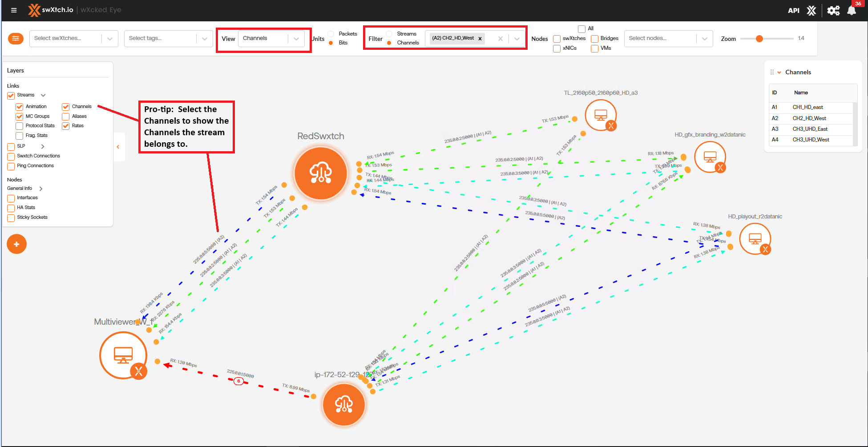Uncheck the Animation checkbox
The width and height of the screenshot is (868, 447).
pyautogui.click(x=20, y=107)
